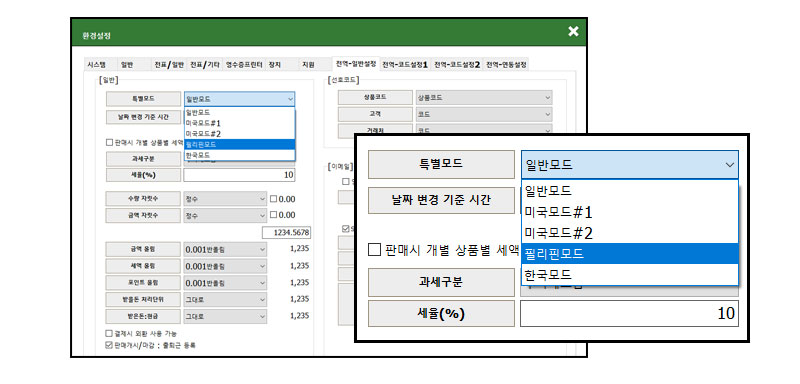Choose 일반모드 from the list in 환경설정 dialog

click(x=239, y=112)
